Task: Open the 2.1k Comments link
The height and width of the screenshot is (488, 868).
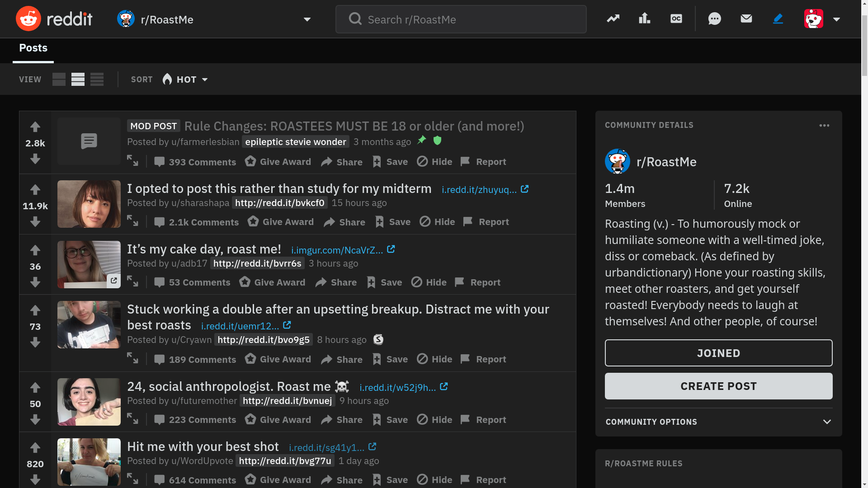Action: pos(196,222)
